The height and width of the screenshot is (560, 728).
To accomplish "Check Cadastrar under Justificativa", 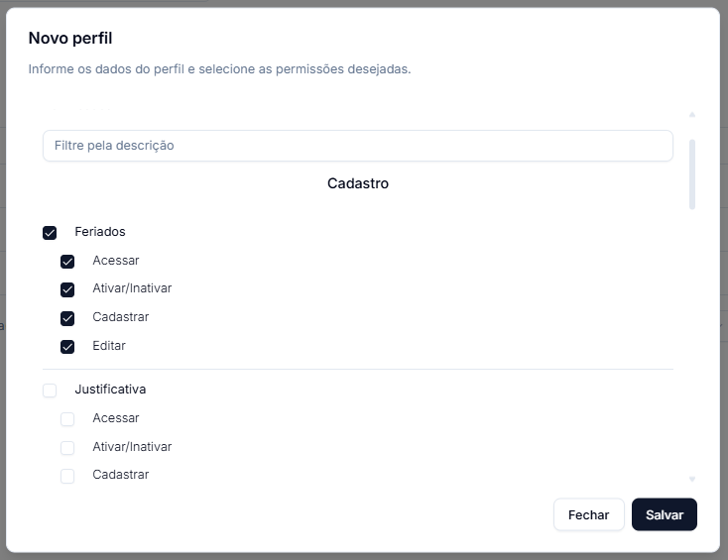I will pyautogui.click(x=67, y=476).
